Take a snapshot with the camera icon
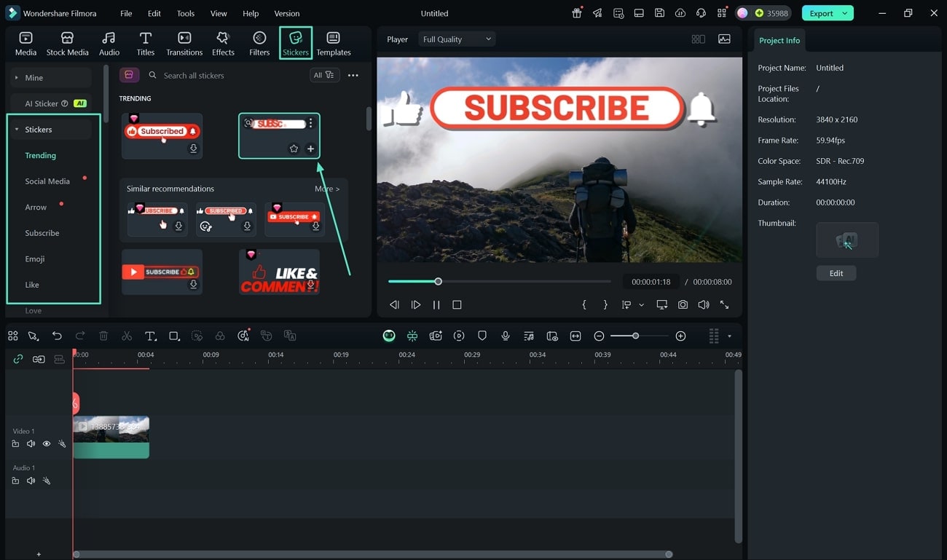The width and height of the screenshot is (947, 560). click(683, 304)
